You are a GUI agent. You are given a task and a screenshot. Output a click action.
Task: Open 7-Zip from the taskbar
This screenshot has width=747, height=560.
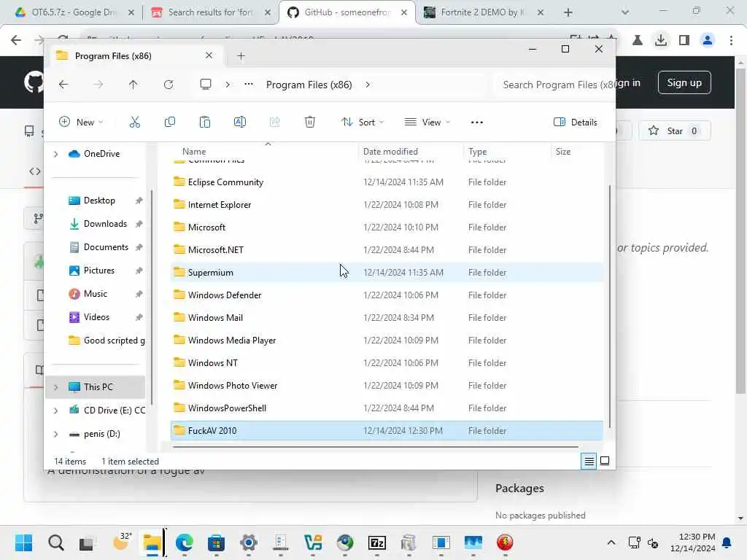377,542
